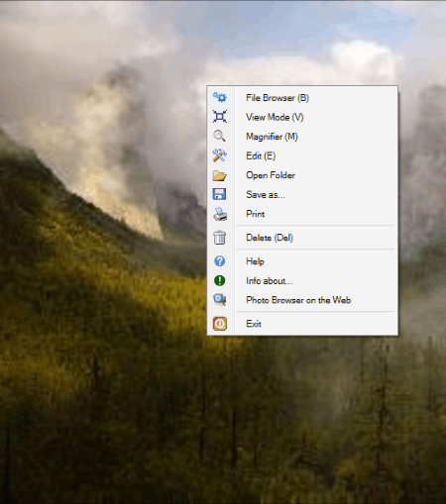
Task: Click the orange power Exit icon
Action: (x=220, y=324)
